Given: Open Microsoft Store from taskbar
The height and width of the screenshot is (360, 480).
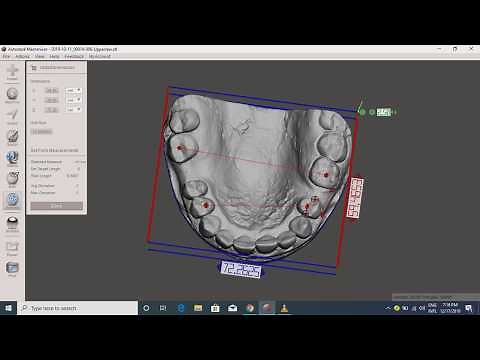Looking at the screenshot, I should coord(215,308).
